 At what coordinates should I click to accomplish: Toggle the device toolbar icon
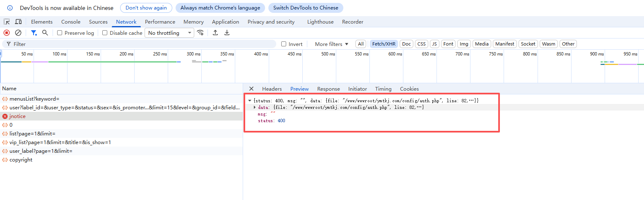[x=18, y=22]
